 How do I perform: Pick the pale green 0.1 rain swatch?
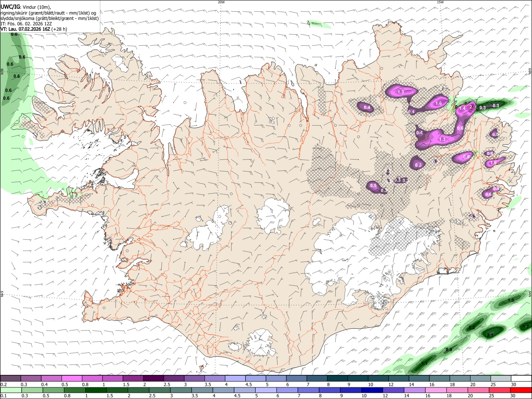(x=11, y=390)
